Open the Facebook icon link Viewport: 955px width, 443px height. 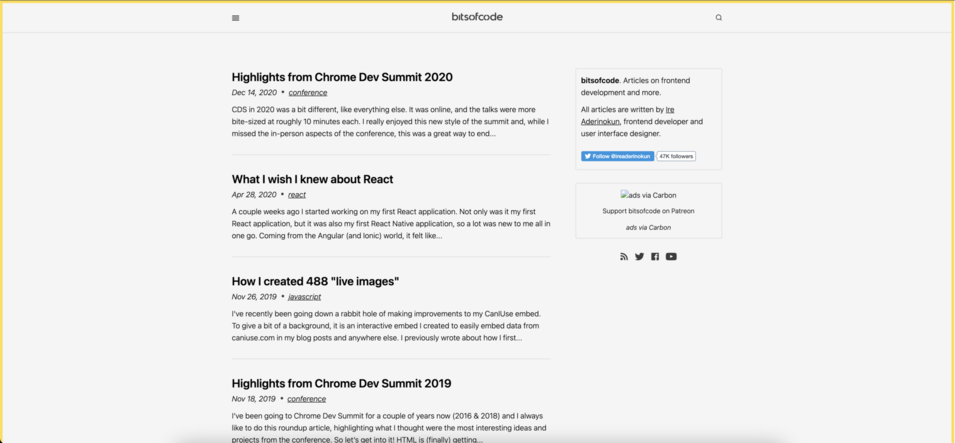[655, 257]
